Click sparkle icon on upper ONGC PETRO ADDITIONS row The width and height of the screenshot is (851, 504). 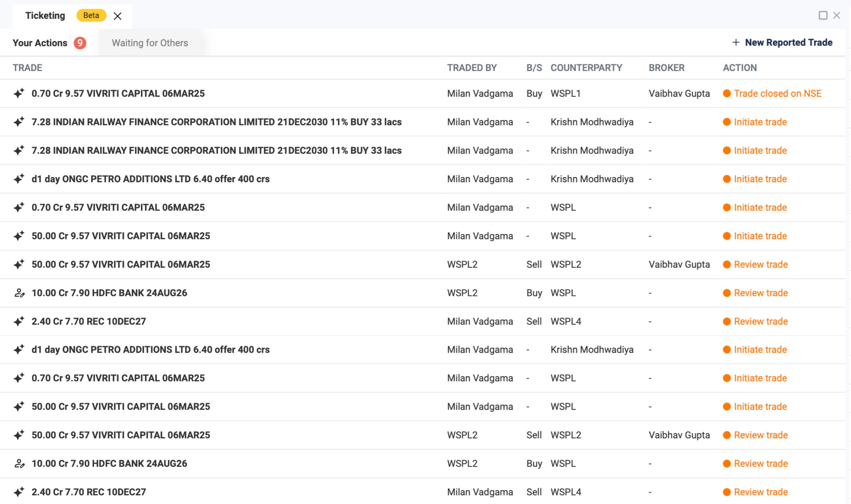[19, 179]
